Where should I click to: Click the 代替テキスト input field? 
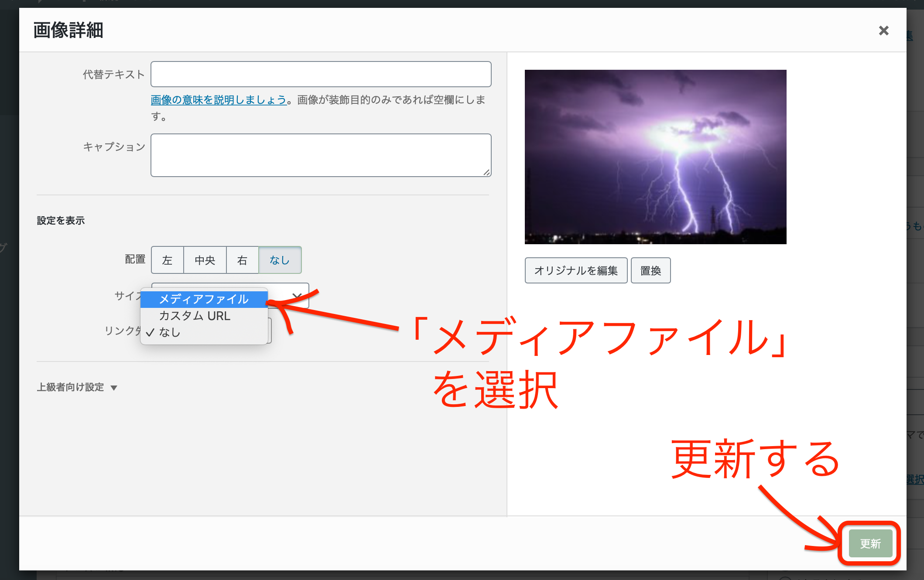[321, 74]
